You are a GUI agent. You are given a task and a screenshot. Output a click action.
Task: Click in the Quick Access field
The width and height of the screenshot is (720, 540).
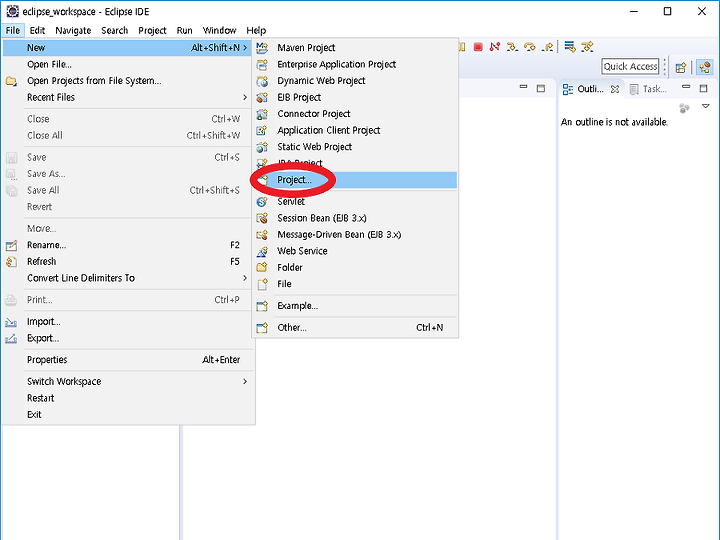[630, 67]
